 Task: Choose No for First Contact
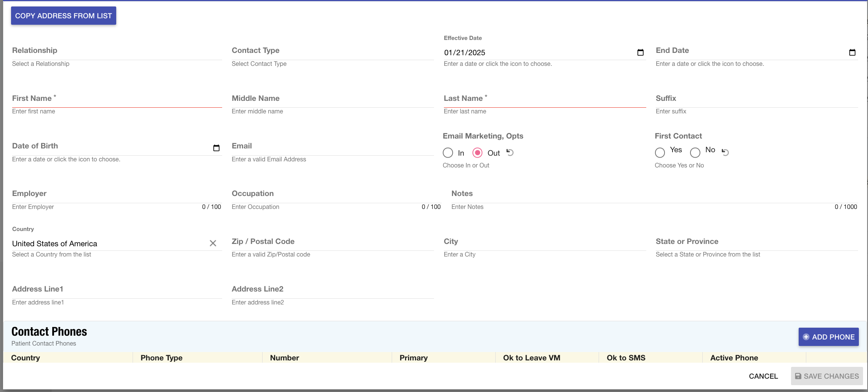[x=695, y=153]
